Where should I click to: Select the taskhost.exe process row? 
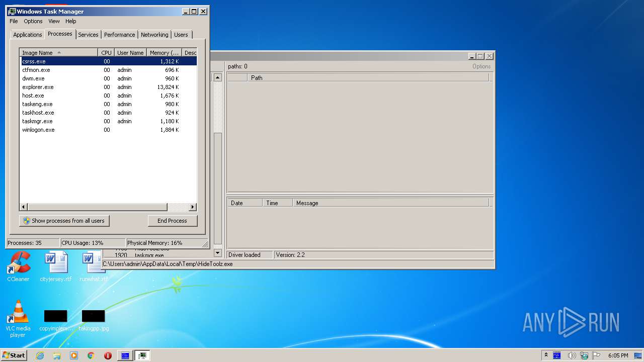click(108, 113)
